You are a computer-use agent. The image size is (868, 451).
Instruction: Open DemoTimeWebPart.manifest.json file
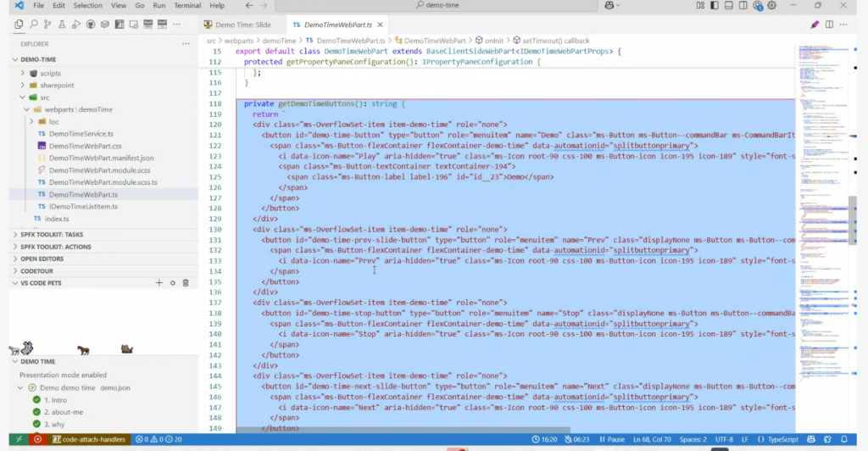pos(101,159)
